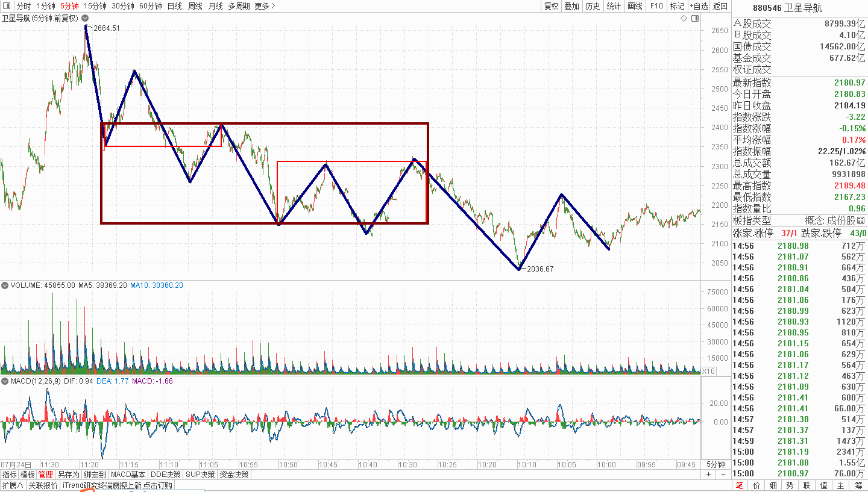The image size is (868, 492).
Task: Select the MACD基本 indicator tab
Action: [128, 475]
